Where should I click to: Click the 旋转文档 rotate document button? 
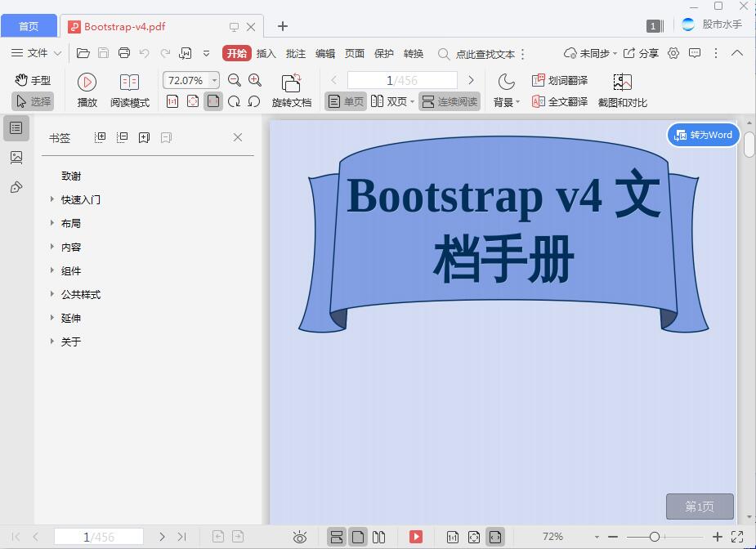click(x=291, y=91)
